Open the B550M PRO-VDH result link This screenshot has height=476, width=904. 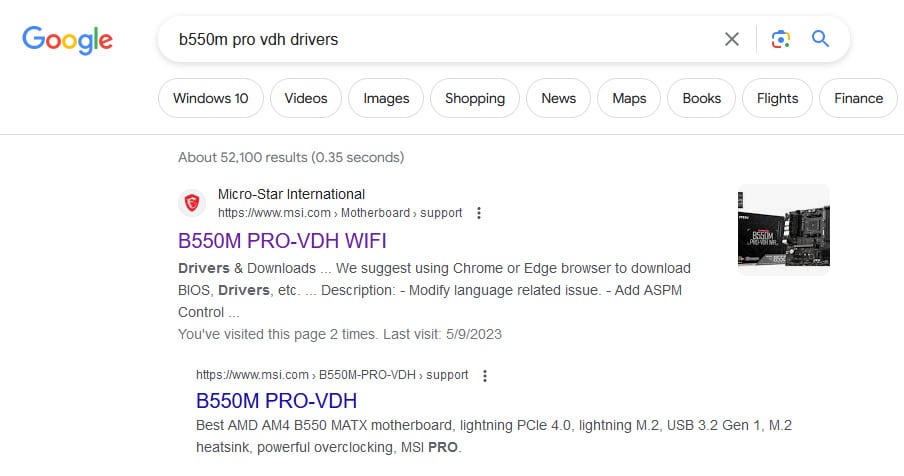coord(276,402)
